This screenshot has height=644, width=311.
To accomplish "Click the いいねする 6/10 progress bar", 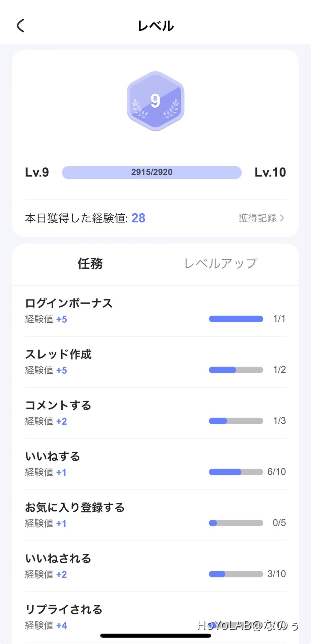I will pos(236,472).
